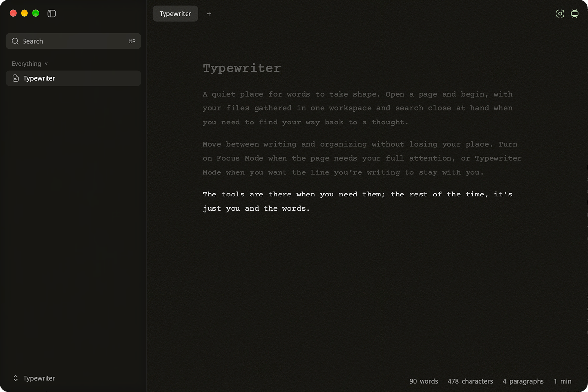Minimize the window with the yellow button
The image size is (588, 392).
(x=24, y=13)
